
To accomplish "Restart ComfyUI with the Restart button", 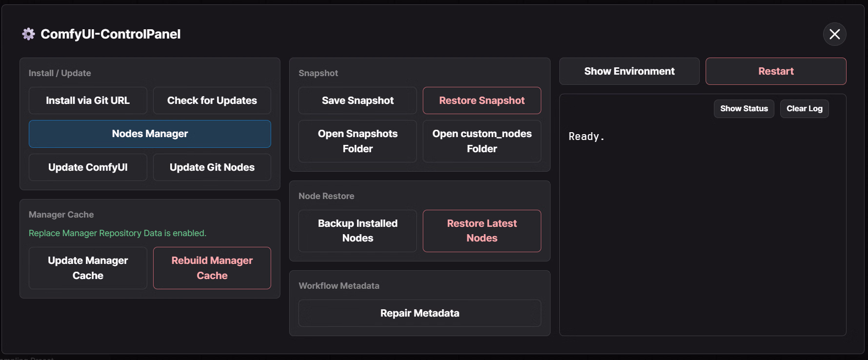I will point(776,71).
